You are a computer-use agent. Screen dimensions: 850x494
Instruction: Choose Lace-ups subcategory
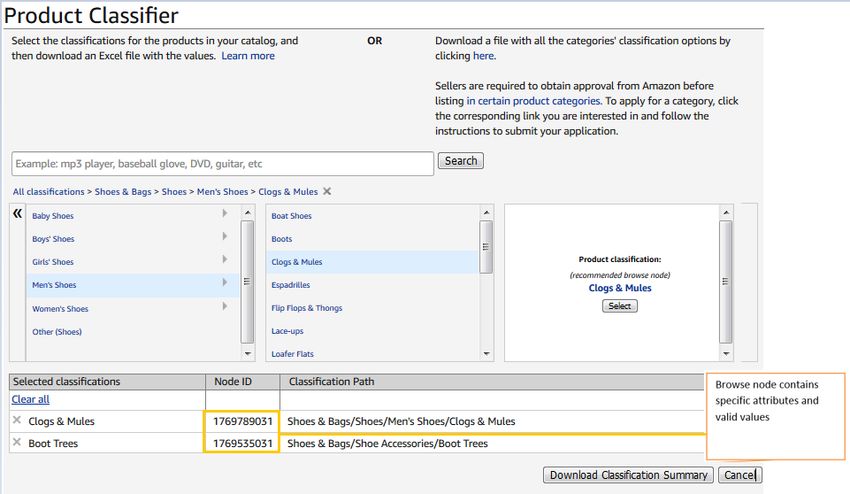pyautogui.click(x=287, y=331)
